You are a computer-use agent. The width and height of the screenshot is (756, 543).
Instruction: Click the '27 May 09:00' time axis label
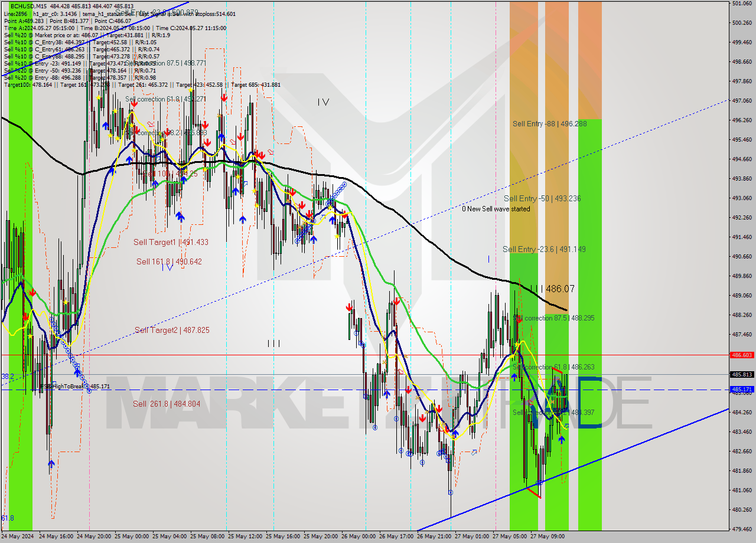point(548,537)
